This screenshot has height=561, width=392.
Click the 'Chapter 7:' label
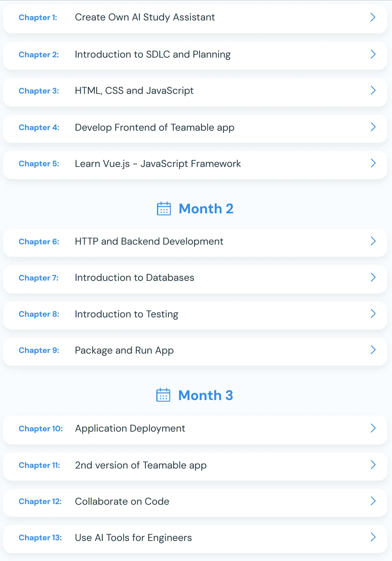point(39,278)
